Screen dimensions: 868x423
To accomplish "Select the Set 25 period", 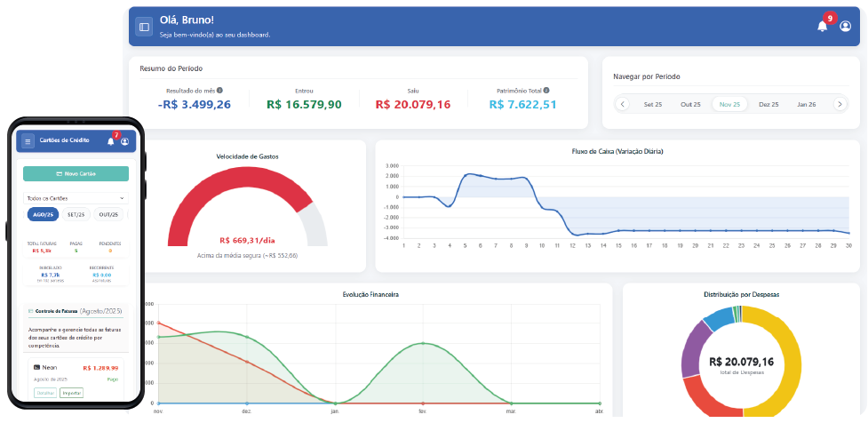I will pyautogui.click(x=653, y=105).
